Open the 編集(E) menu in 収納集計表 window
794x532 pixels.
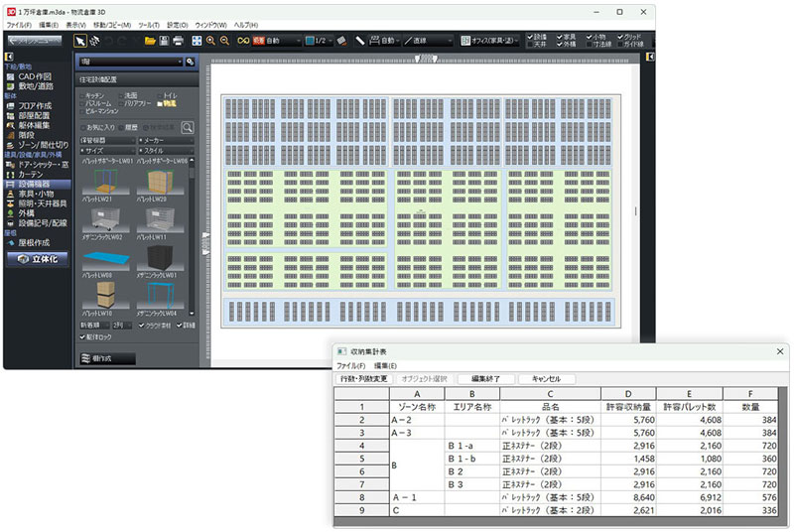[x=386, y=366]
